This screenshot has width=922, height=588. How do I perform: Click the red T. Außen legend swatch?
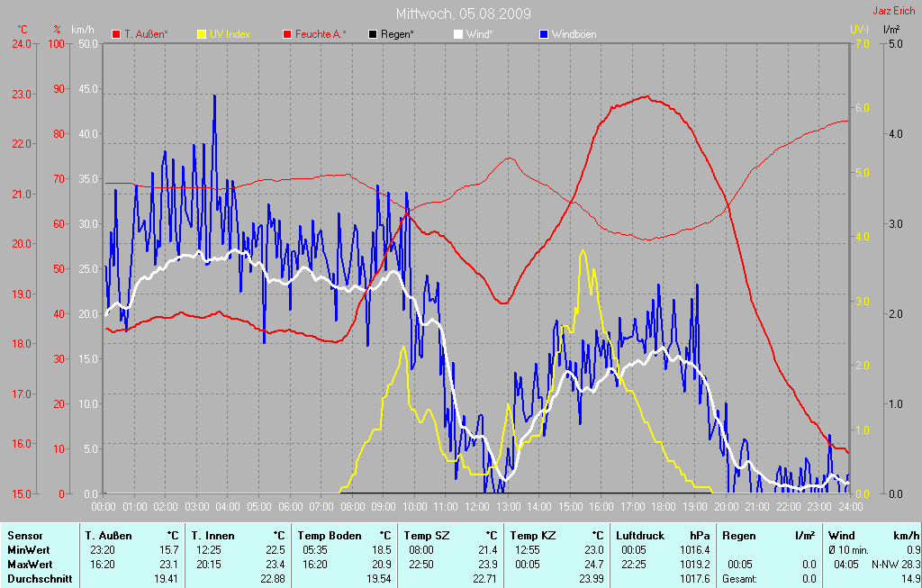116,34
